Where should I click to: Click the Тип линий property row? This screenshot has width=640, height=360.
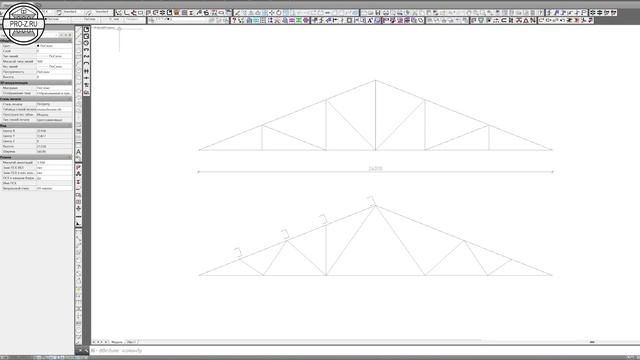click(x=36, y=56)
